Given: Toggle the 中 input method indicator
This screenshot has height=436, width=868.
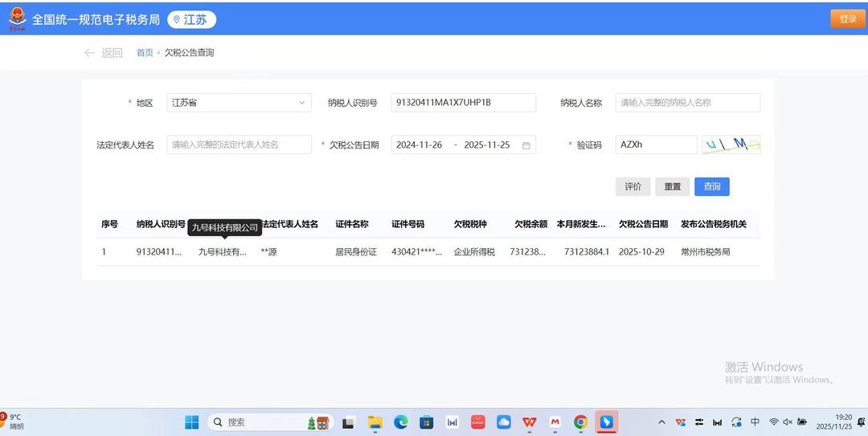Looking at the screenshot, I should (x=755, y=422).
